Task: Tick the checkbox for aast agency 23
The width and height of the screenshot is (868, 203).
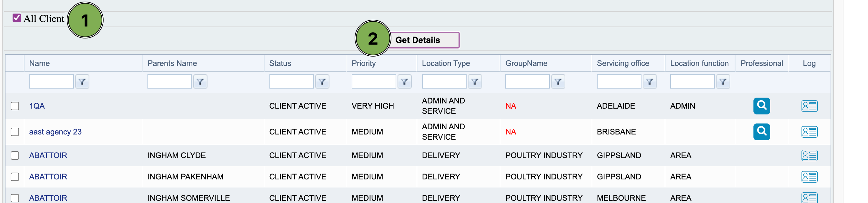Action: [15, 132]
